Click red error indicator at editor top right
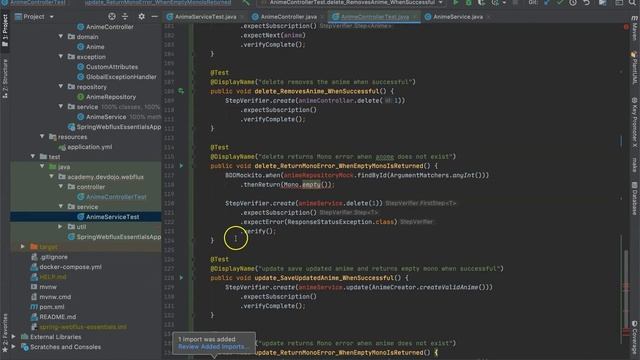The height and width of the screenshot is (360, 640). click(626, 27)
